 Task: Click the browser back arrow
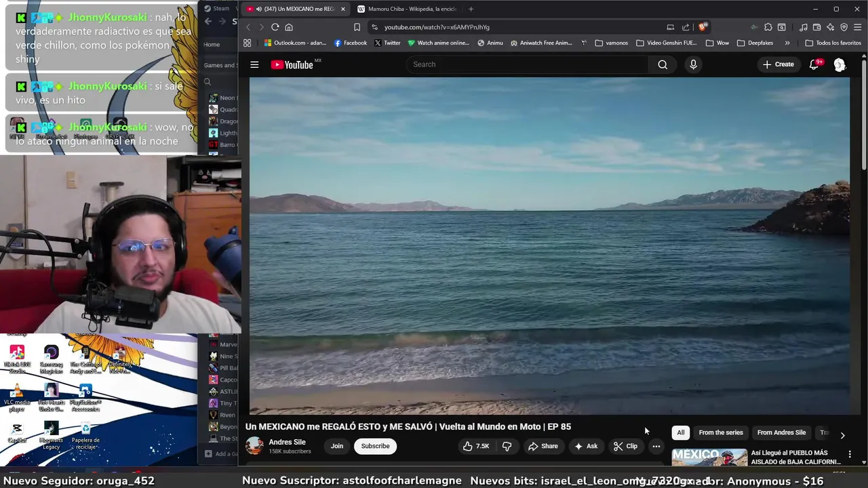[x=248, y=27]
